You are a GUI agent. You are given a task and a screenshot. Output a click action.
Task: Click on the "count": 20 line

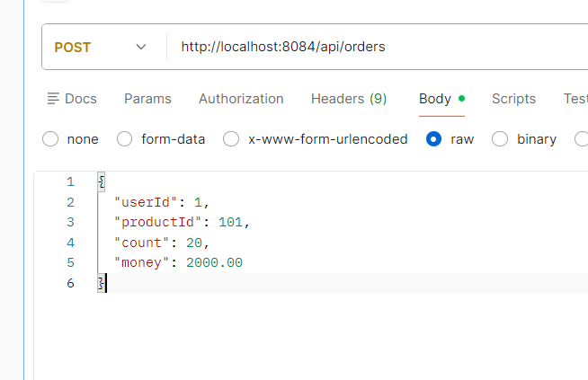165,243
